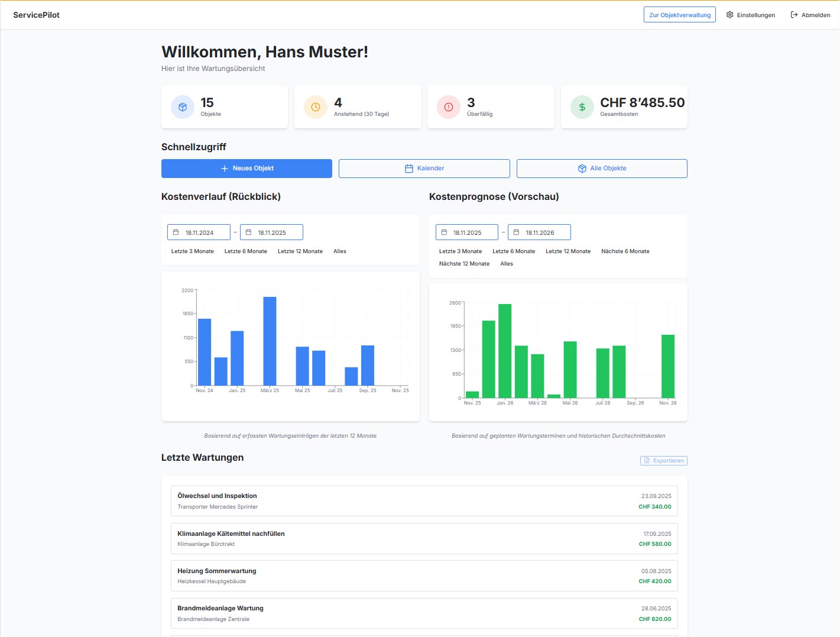
Task: Click the orange clock icon in Anstehend card
Action: pyautogui.click(x=316, y=107)
